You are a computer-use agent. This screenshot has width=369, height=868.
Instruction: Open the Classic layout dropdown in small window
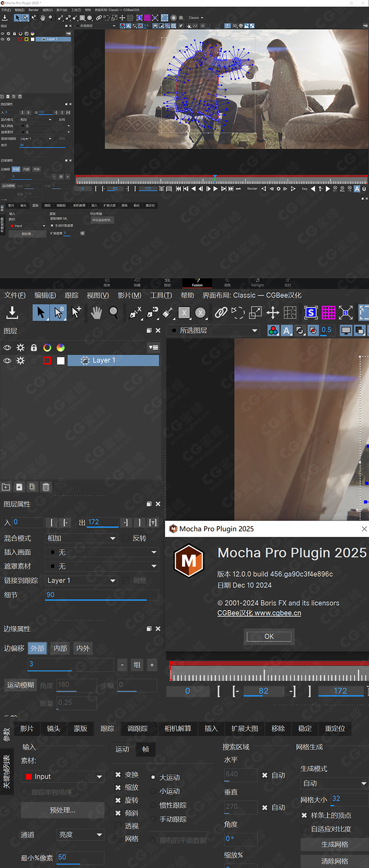tap(196, 18)
